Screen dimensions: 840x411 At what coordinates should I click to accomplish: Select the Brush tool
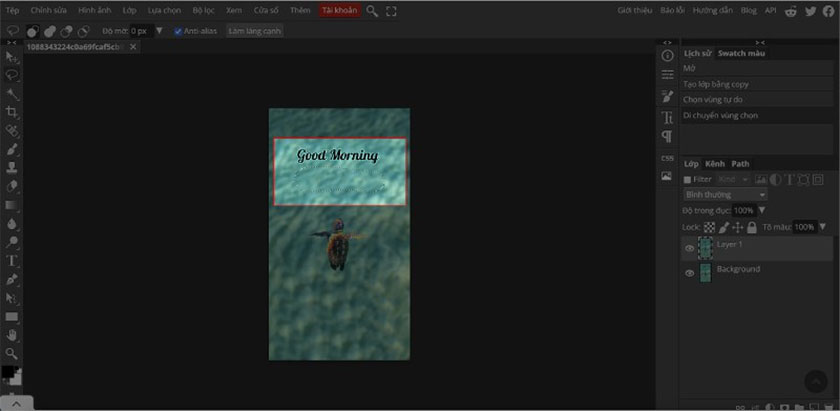coord(11,149)
